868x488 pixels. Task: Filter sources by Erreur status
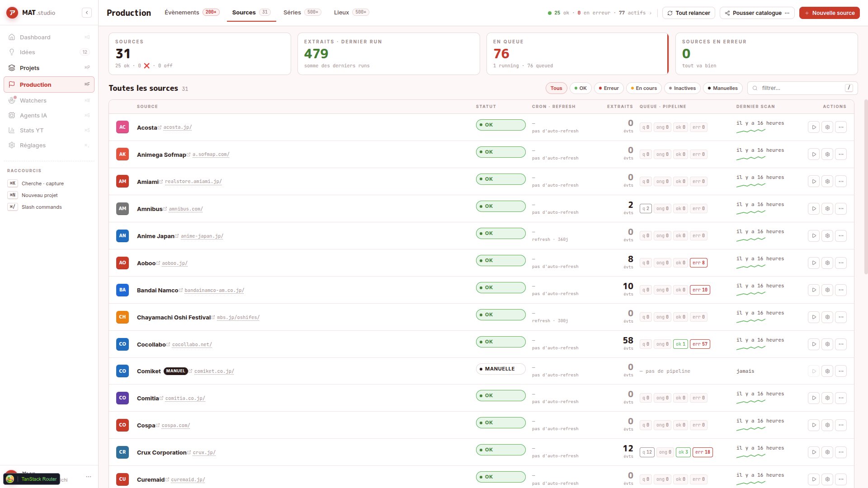click(x=609, y=88)
